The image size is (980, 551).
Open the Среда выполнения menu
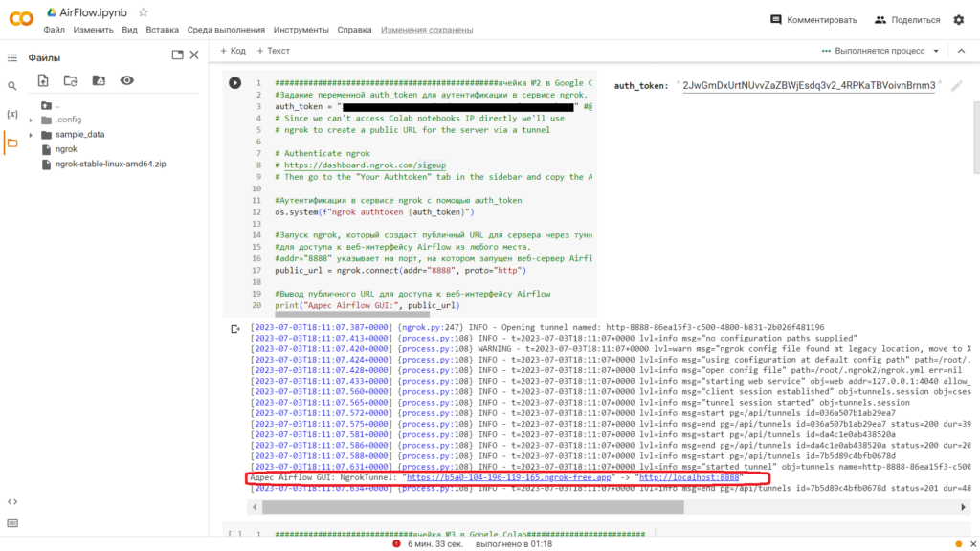pyautogui.click(x=226, y=30)
